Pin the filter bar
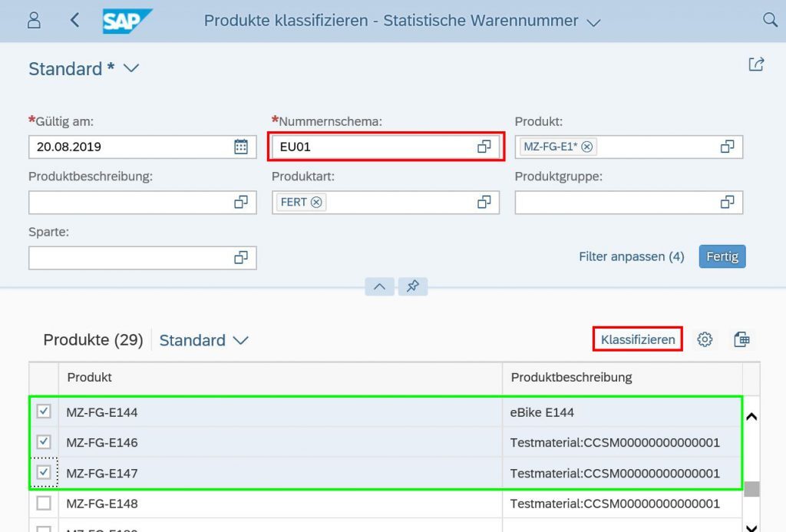 (413, 286)
